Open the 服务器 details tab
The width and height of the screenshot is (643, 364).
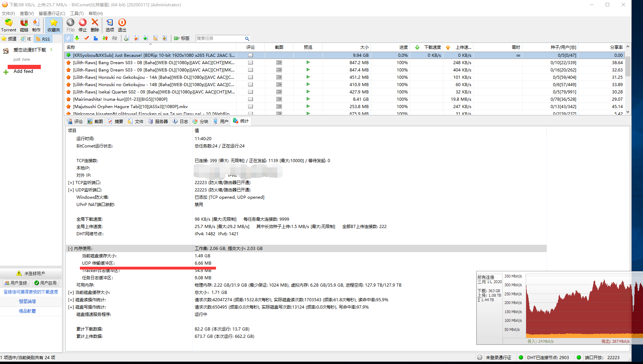coord(158,121)
